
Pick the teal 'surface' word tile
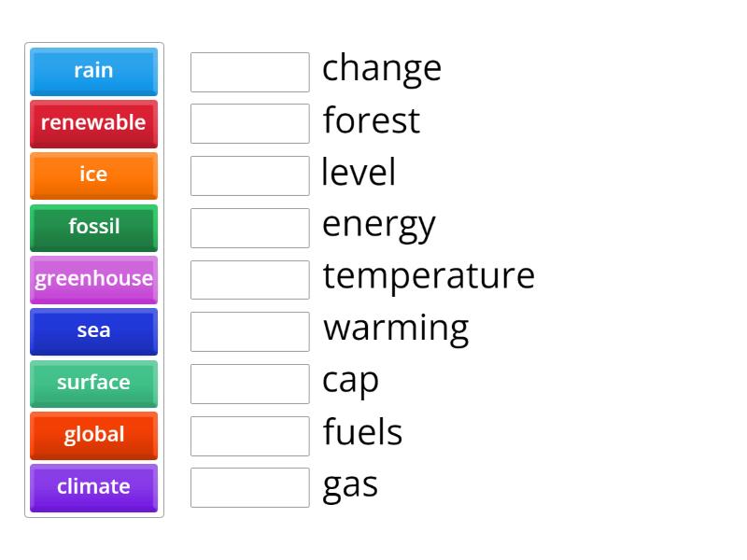click(93, 384)
